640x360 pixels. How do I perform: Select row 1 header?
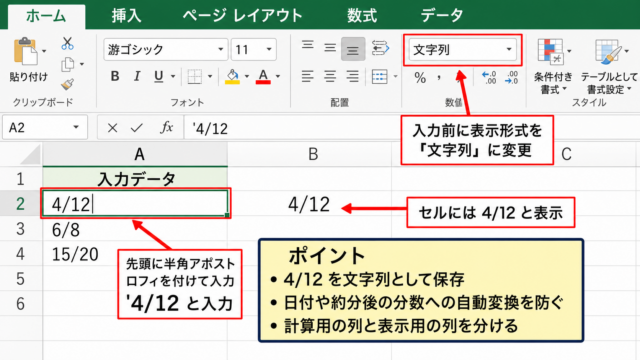coord(21,179)
